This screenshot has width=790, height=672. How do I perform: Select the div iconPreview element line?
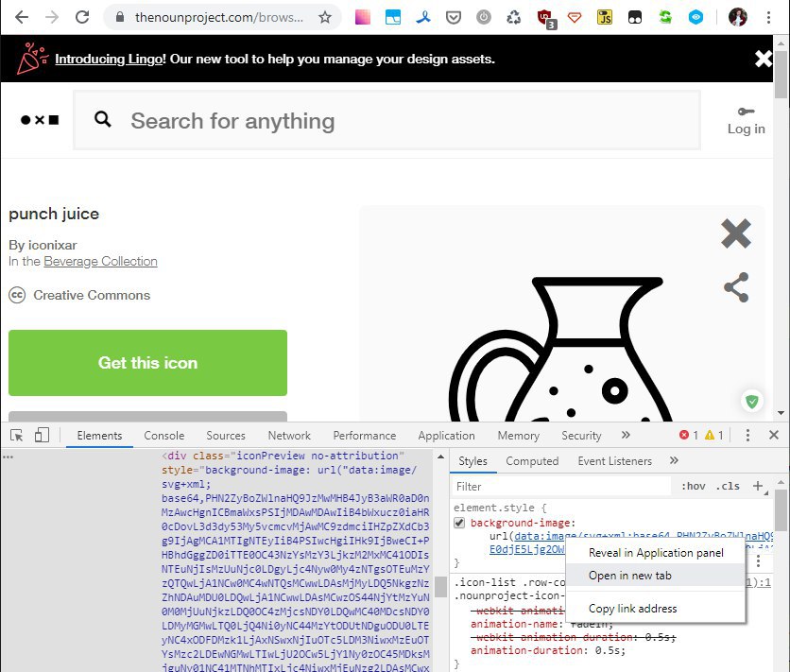pos(283,456)
